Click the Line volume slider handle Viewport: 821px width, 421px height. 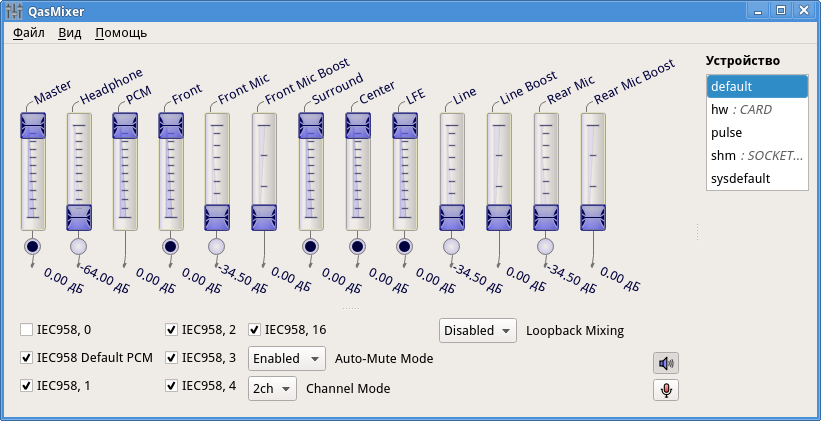click(x=452, y=217)
